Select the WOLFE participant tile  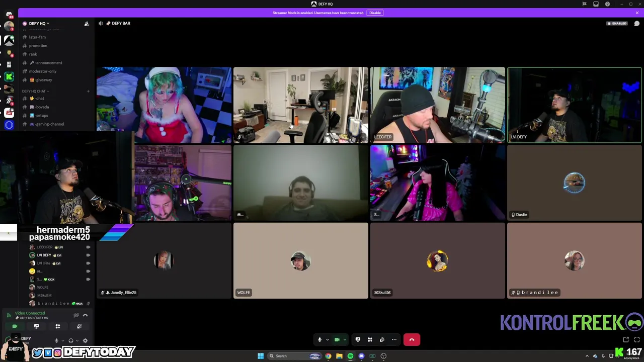click(301, 261)
